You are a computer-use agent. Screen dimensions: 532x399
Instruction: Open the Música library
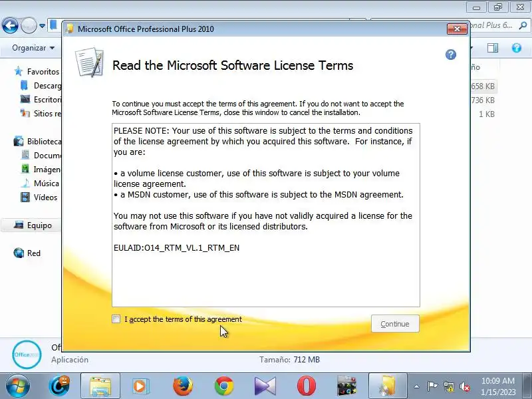click(40, 184)
